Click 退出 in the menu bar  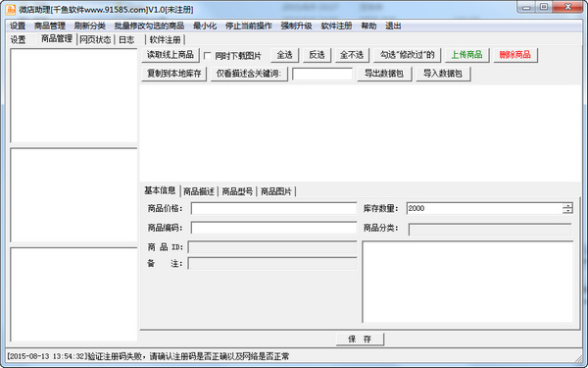[x=393, y=26]
